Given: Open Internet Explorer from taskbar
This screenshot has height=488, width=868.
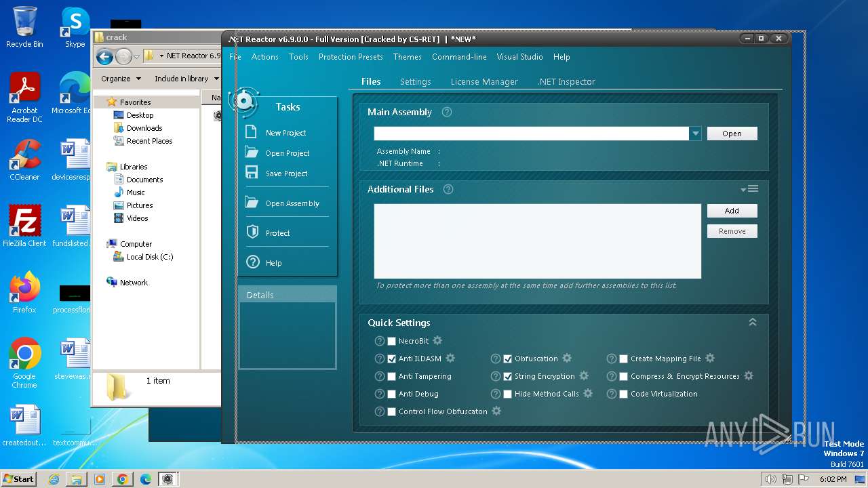Looking at the screenshot, I should pyautogui.click(x=54, y=479).
